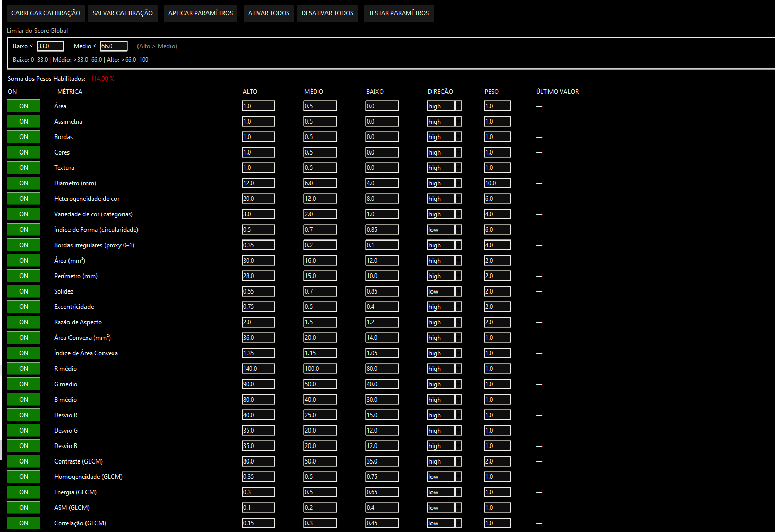Click the Ativar Todos button
The image size is (775, 532).
[269, 13]
